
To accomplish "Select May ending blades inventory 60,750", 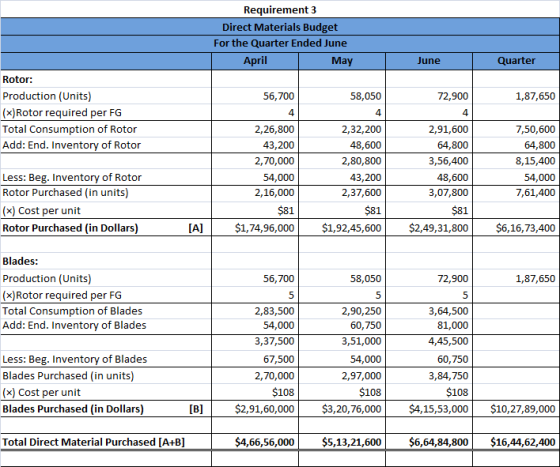I will tap(366, 325).
